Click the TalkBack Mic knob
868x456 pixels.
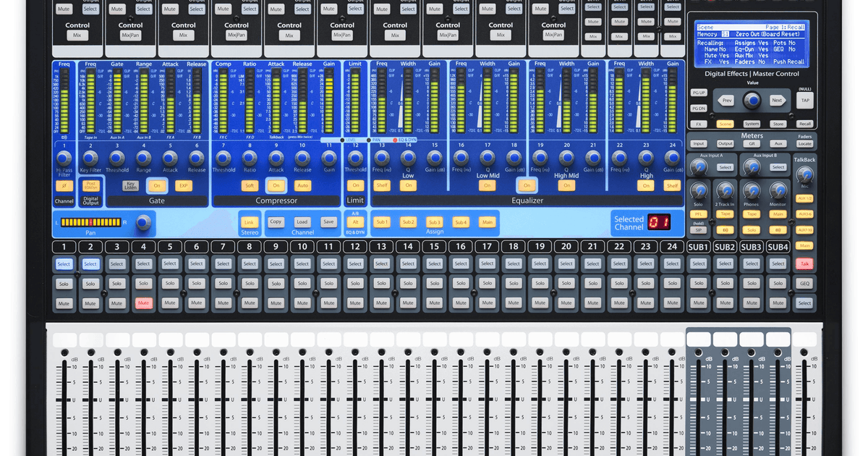tap(805, 174)
